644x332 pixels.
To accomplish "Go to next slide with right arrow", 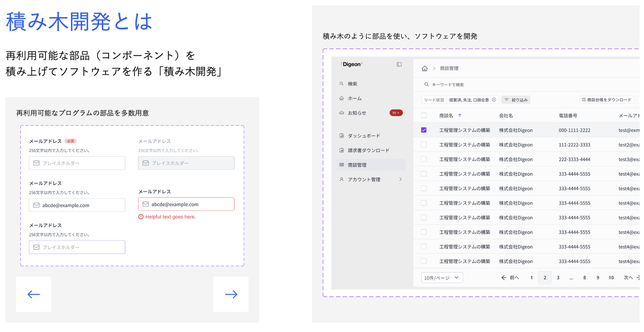I will (231, 294).
